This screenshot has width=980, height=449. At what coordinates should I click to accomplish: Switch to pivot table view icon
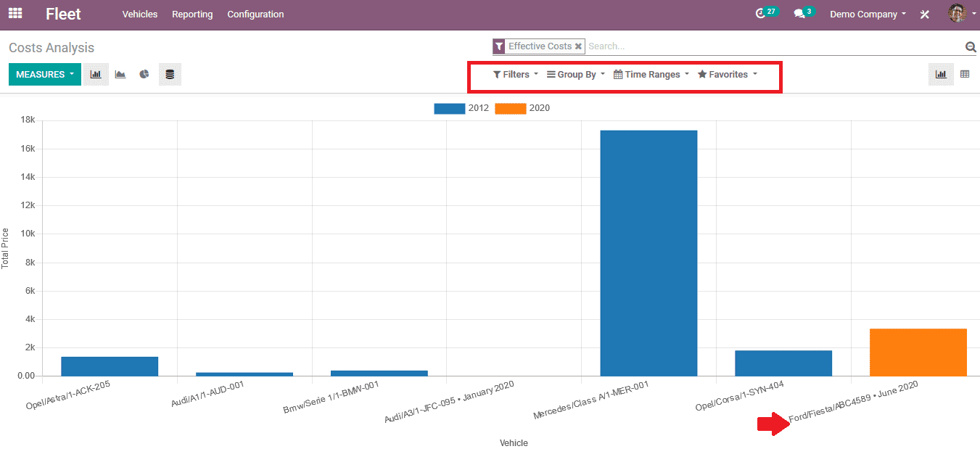point(965,75)
